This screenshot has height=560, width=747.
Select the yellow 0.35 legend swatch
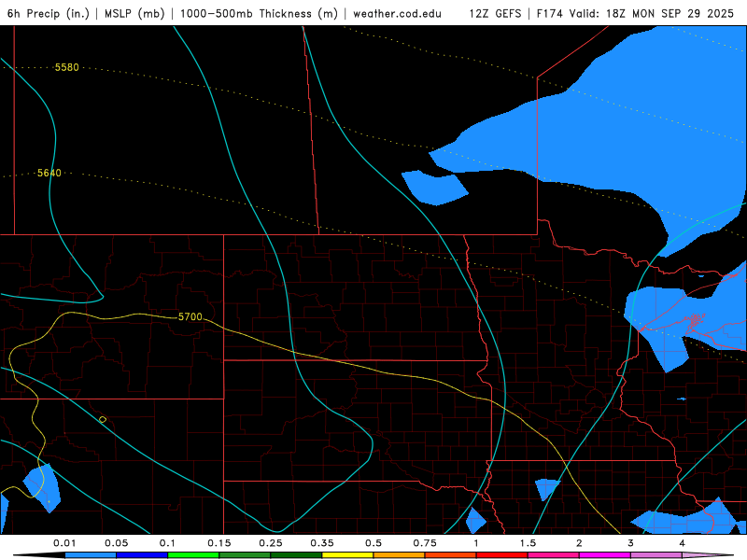(x=347, y=555)
